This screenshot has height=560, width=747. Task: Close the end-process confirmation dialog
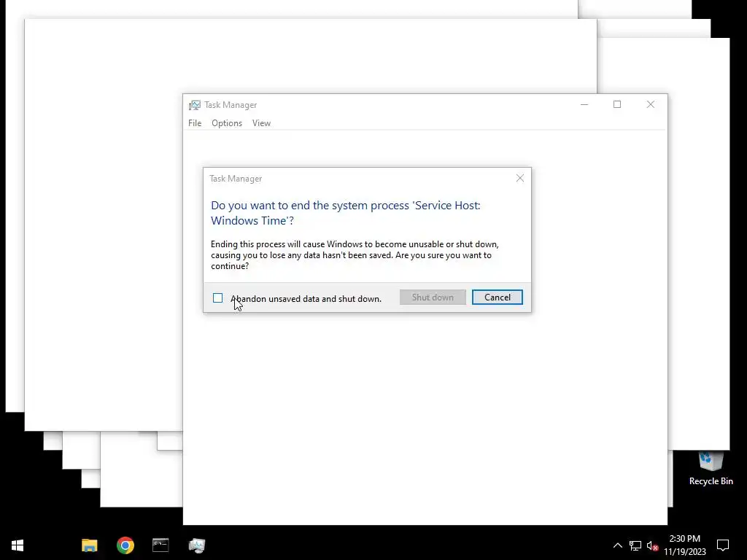(519, 178)
